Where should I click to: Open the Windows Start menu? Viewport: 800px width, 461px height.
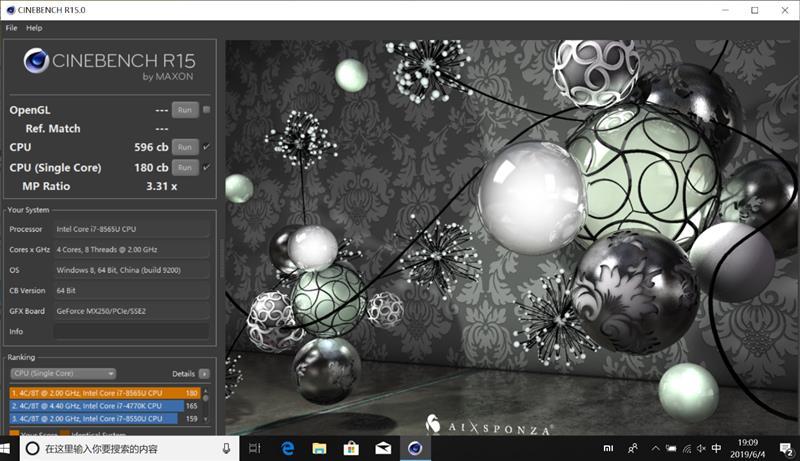pyautogui.click(x=5, y=448)
